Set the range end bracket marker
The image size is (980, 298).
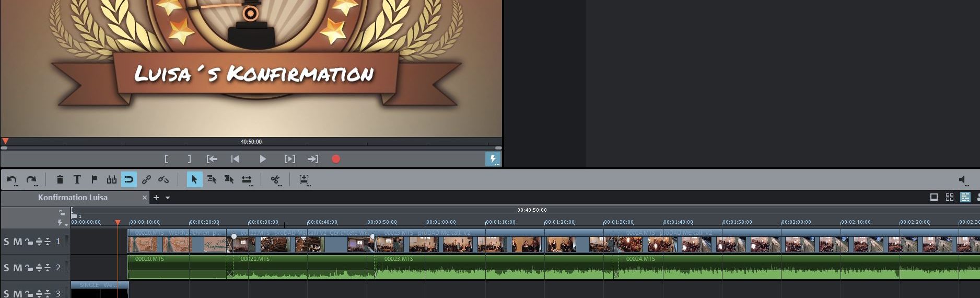[x=189, y=159]
